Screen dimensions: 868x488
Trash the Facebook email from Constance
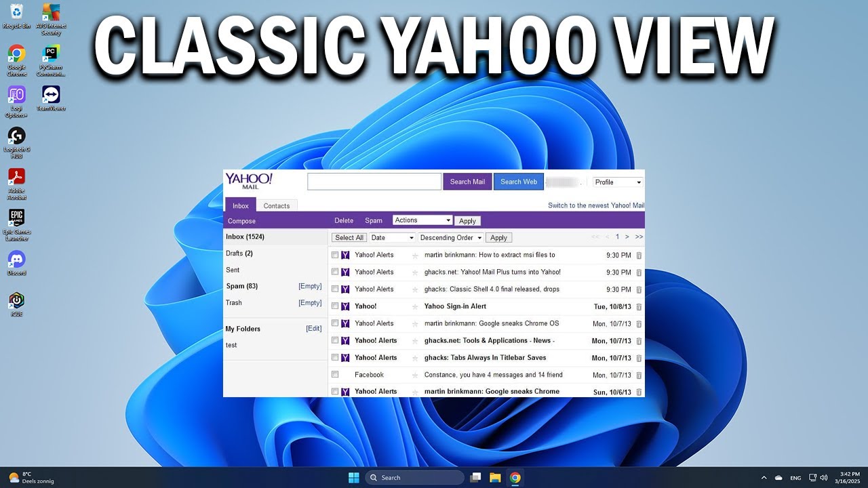(x=639, y=375)
